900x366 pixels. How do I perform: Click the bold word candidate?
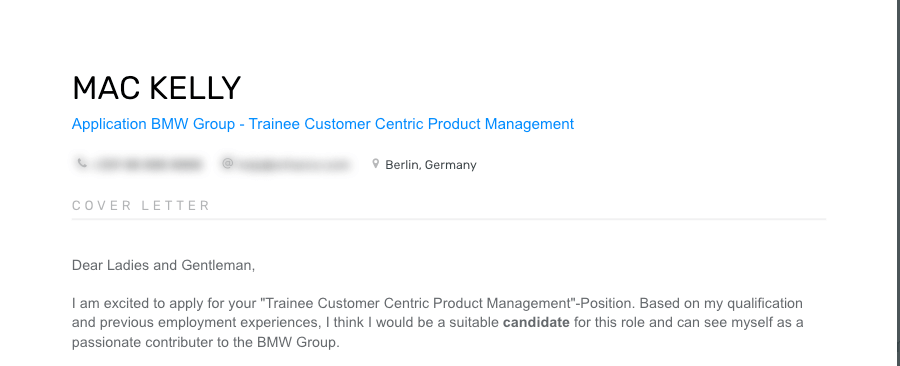pyautogui.click(x=536, y=323)
